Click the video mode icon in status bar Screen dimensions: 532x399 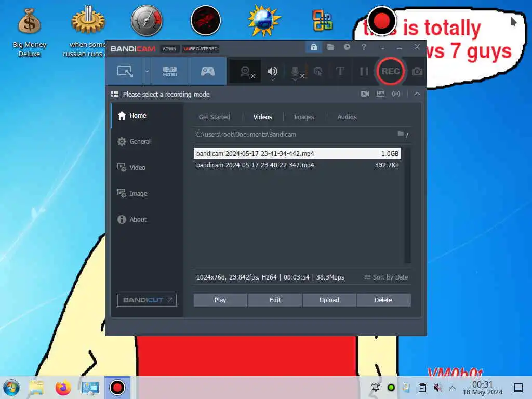[365, 94]
